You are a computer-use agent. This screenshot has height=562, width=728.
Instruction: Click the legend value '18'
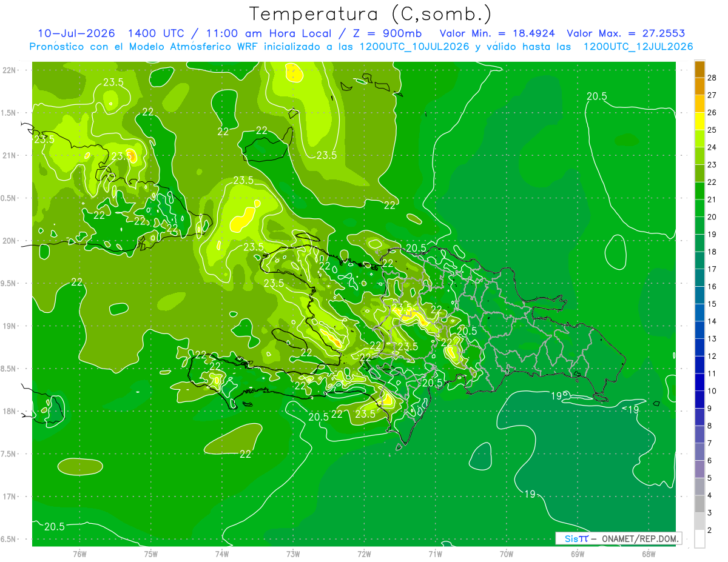pyautogui.click(x=712, y=252)
